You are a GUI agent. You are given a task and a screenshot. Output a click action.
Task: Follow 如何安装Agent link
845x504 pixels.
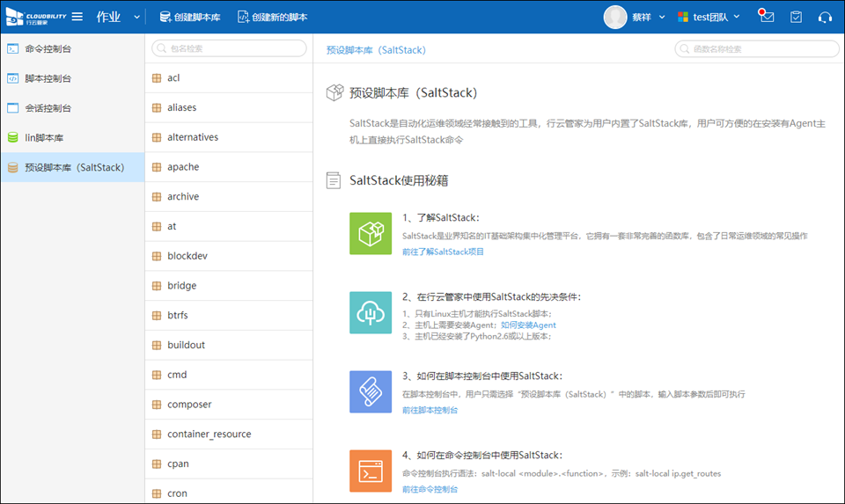(528, 325)
